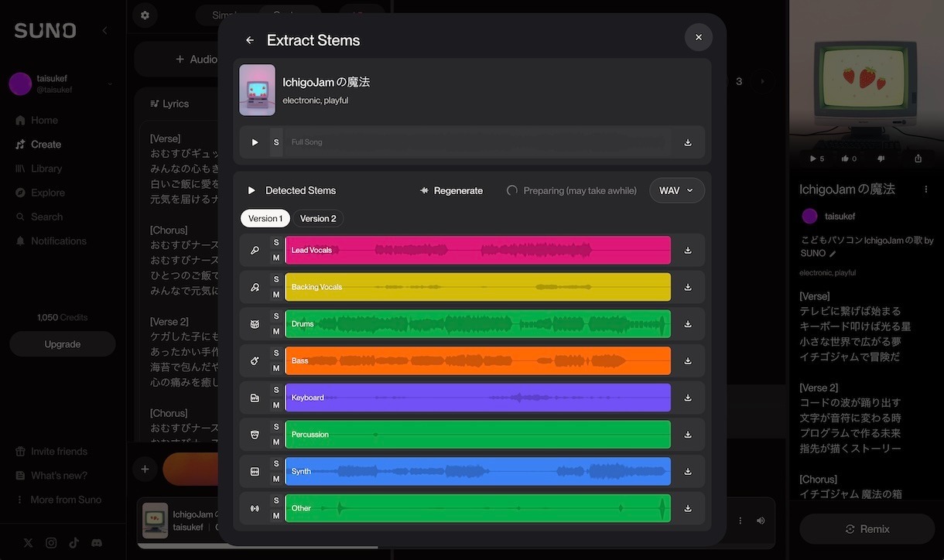Download the Percussion stem

coord(688,435)
